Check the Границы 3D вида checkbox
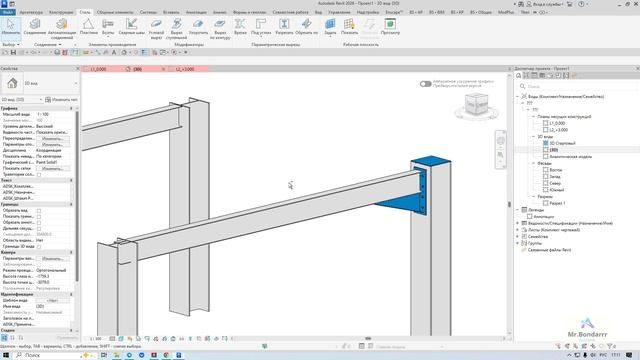Image resolution: width=640 pixels, height=360 pixels. pyautogui.click(x=39, y=247)
